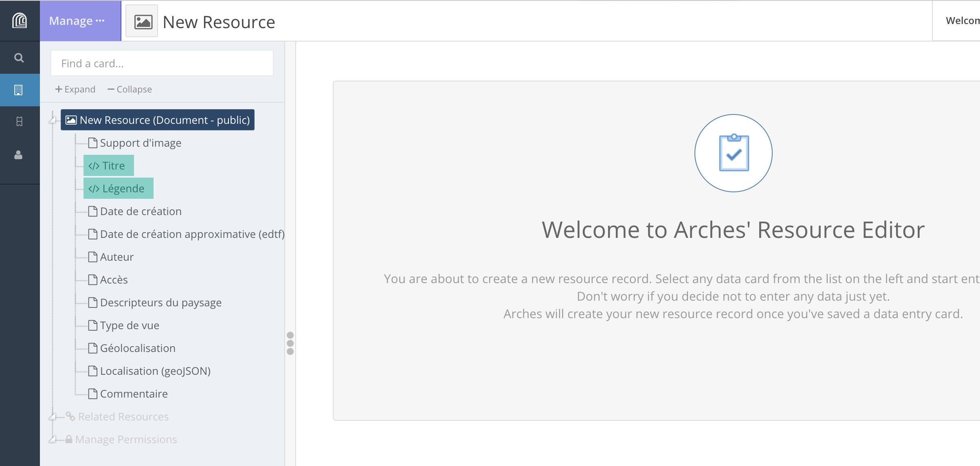Collapse all cards in tree
The width and height of the screenshot is (980, 466).
(130, 89)
